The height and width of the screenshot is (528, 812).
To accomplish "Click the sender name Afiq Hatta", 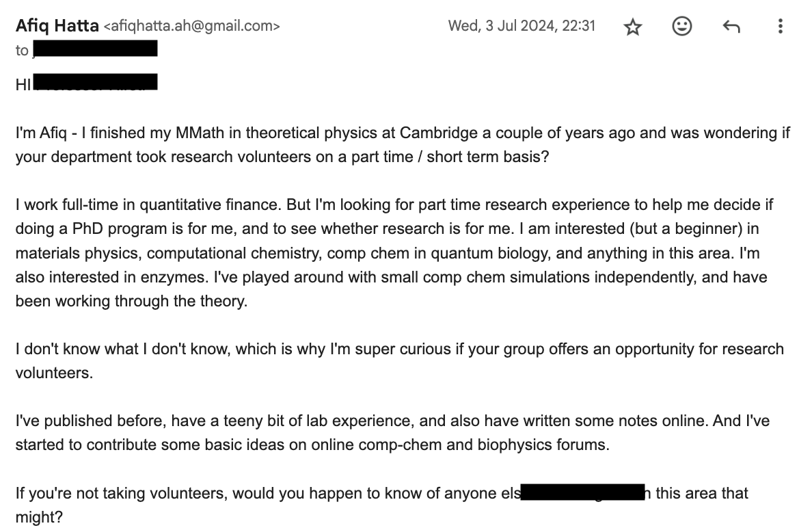I will [x=57, y=25].
